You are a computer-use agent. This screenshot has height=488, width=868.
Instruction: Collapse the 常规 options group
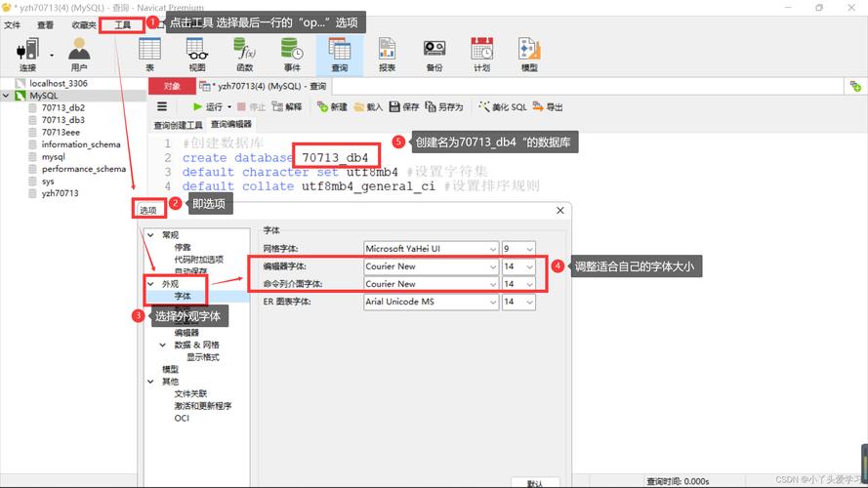[150, 235]
